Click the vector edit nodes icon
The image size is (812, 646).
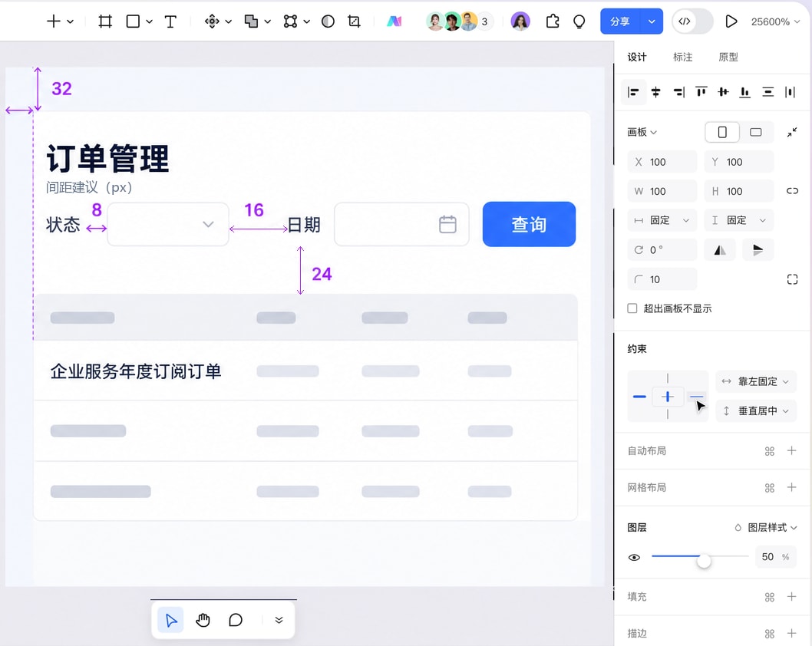291,21
